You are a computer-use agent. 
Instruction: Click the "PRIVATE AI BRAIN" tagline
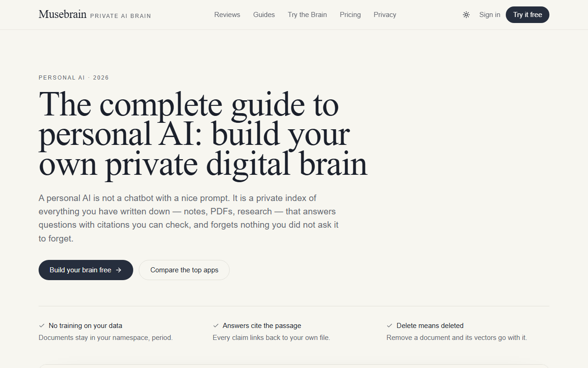coord(120,16)
